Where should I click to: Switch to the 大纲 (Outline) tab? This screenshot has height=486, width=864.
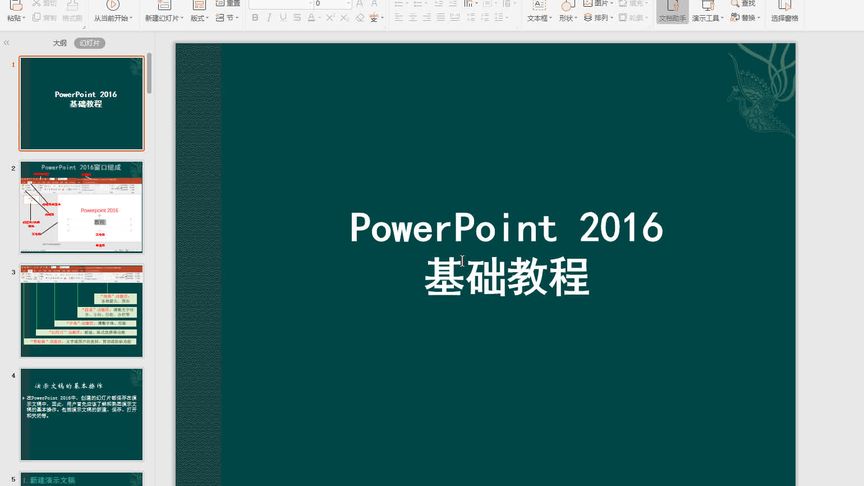pyautogui.click(x=60, y=43)
